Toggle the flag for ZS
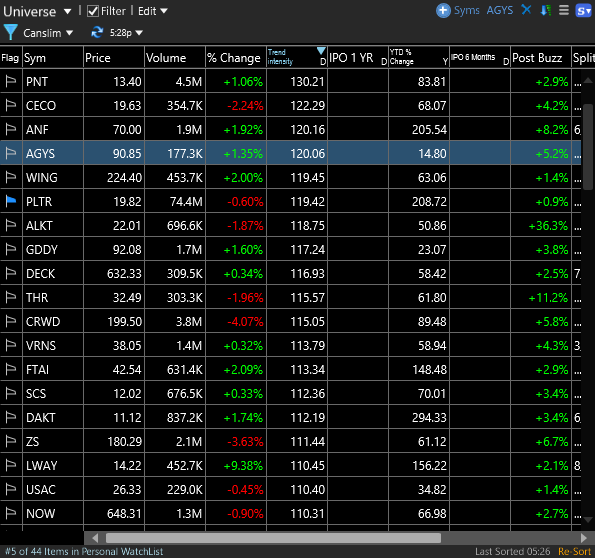Image resolution: width=595 pixels, height=558 pixels. click(11, 441)
